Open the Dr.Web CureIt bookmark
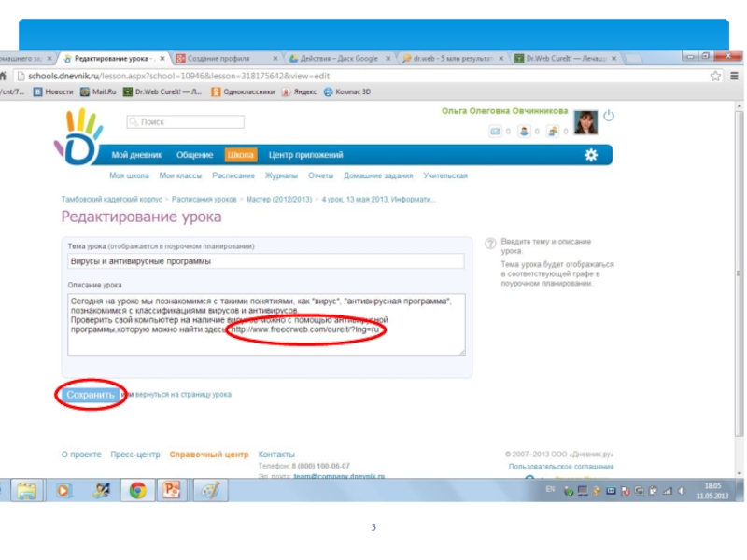The image size is (747, 560). 162,91
